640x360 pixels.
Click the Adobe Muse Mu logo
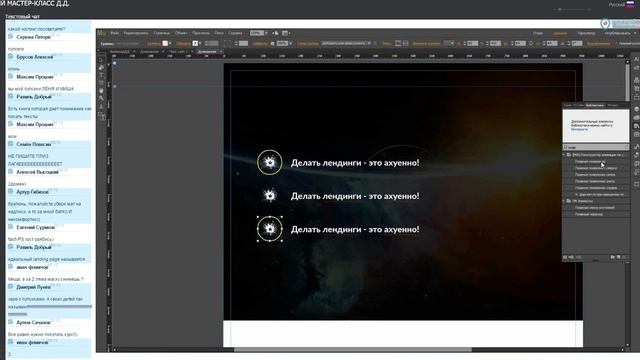101,33
